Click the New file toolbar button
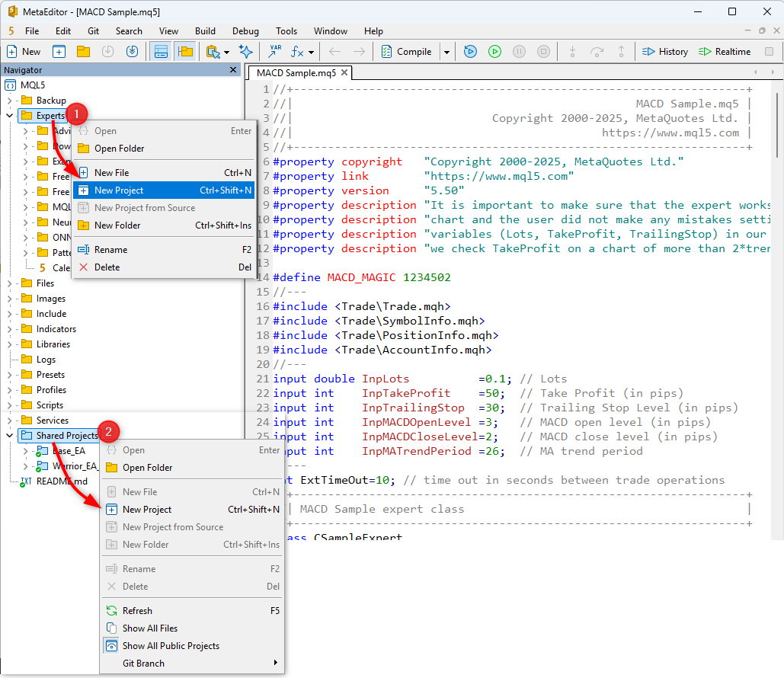784x678 pixels. [24, 52]
